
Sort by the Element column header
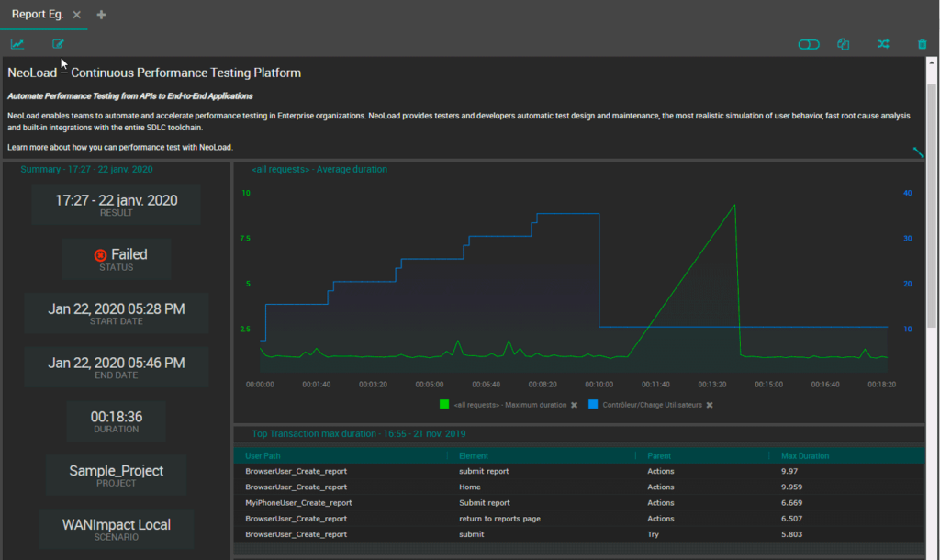click(x=474, y=455)
